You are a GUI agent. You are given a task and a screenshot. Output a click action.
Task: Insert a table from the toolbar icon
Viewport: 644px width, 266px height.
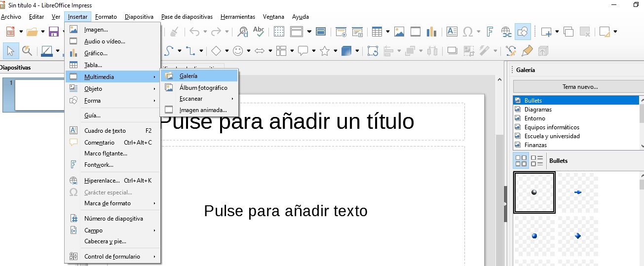(377, 32)
